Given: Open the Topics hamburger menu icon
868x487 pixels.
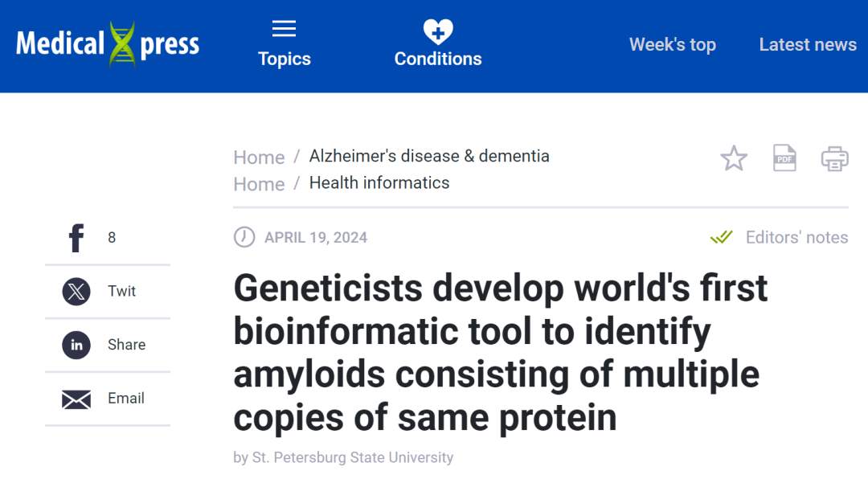Looking at the screenshot, I should [x=284, y=30].
